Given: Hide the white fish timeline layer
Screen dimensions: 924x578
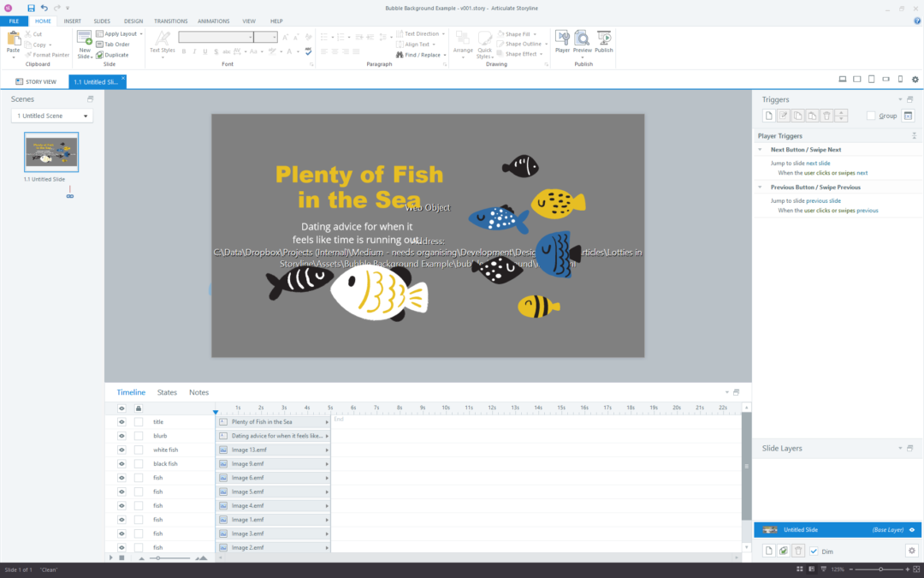Looking at the screenshot, I should point(121,450).
